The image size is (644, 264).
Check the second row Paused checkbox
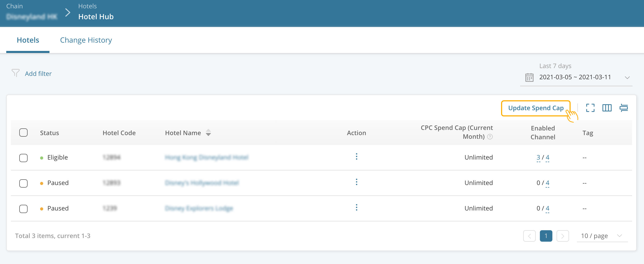tap(23, 183)
